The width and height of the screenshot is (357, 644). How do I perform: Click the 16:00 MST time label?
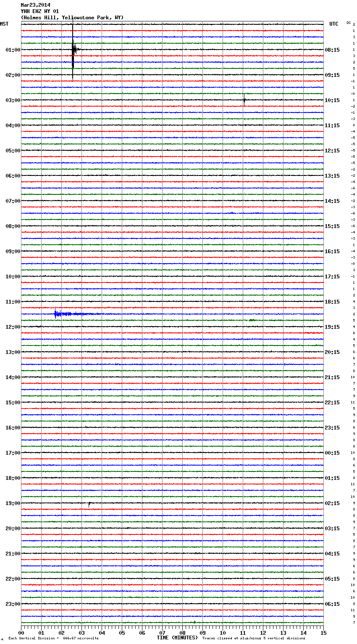pyautogui.click(x=13, y=428)
